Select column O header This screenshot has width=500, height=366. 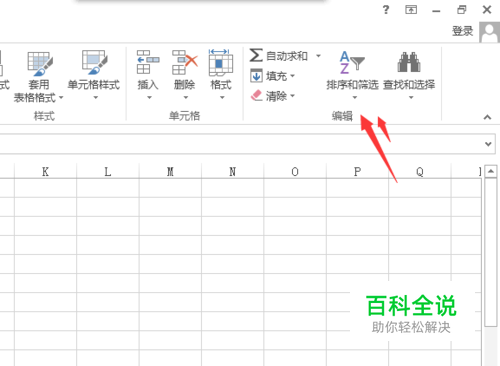point(295,171)
